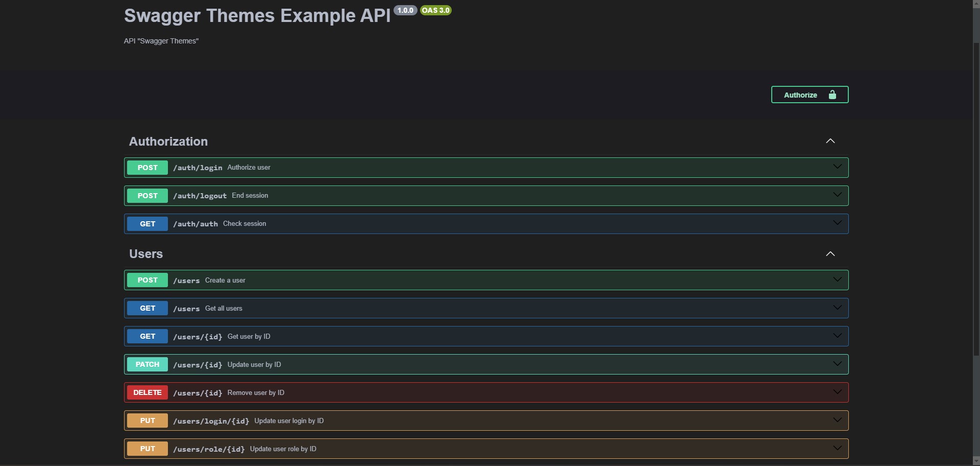
Task: Click the DELETE badge for Remove user by ID
Action: [148, 392]
